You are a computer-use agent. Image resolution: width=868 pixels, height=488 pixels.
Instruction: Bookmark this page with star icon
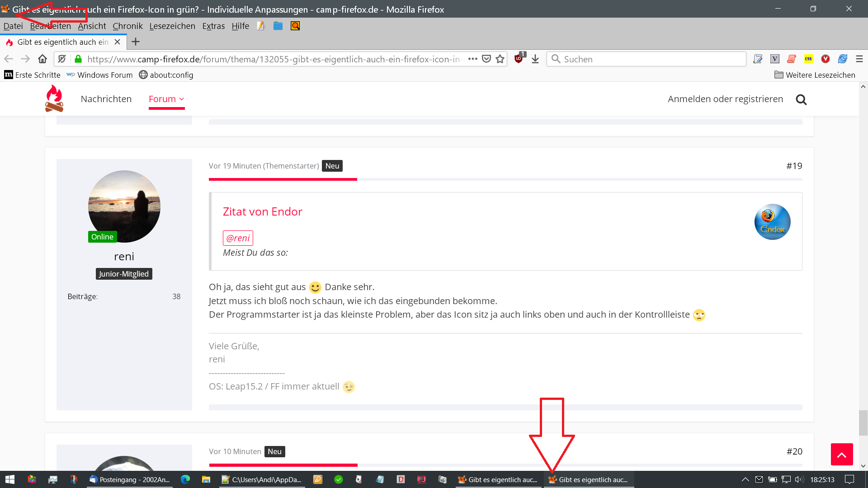coord(500,59)
